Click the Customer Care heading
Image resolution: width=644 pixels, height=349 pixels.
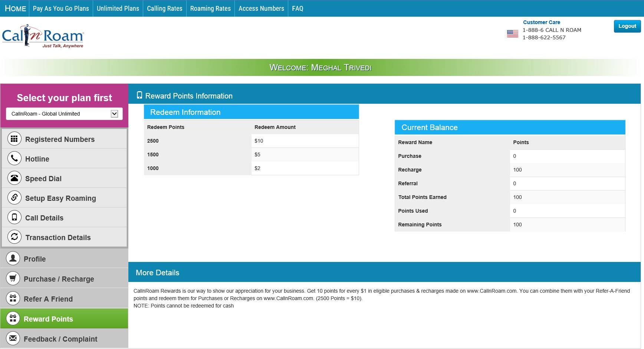click(x=541, y=22)
